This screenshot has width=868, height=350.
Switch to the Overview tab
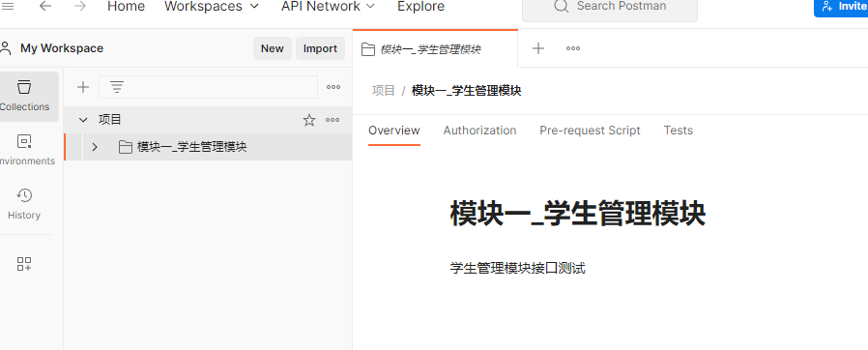click(x=394, y=131)
